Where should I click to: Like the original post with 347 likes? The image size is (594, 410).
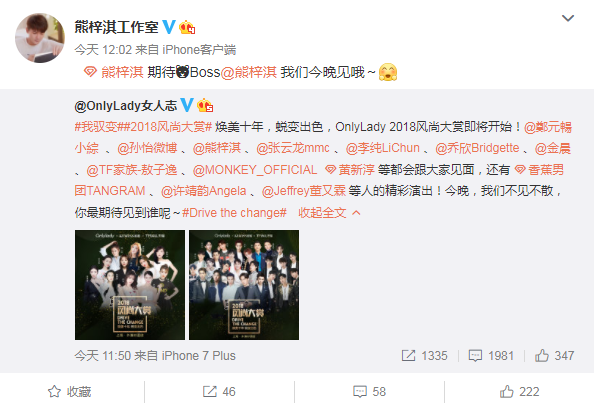click(554, 355)
